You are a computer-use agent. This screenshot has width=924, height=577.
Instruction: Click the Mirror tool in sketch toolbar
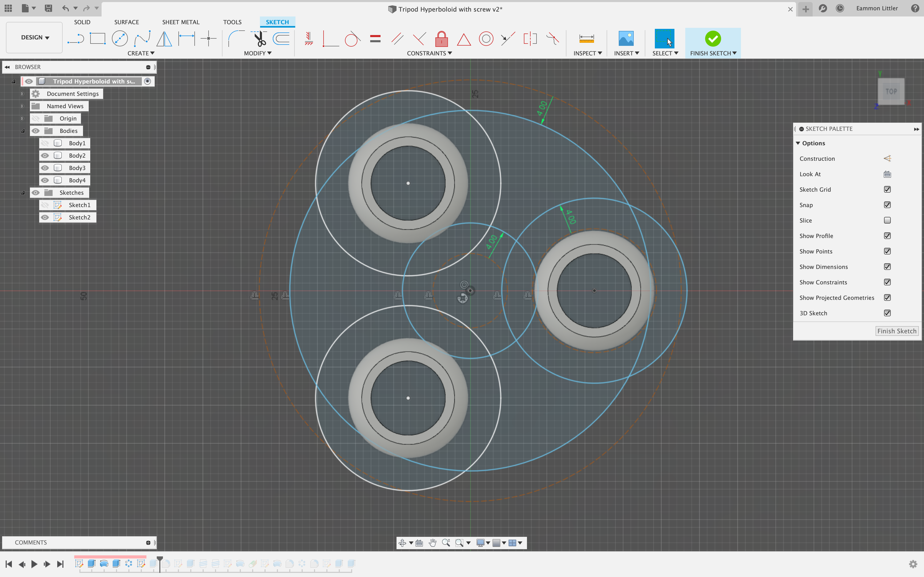164,38
